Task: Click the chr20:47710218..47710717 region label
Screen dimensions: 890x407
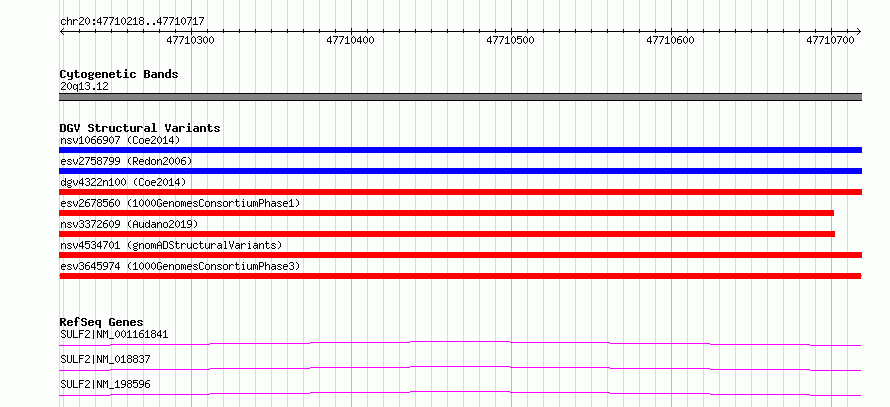Action: pos(132,22)
